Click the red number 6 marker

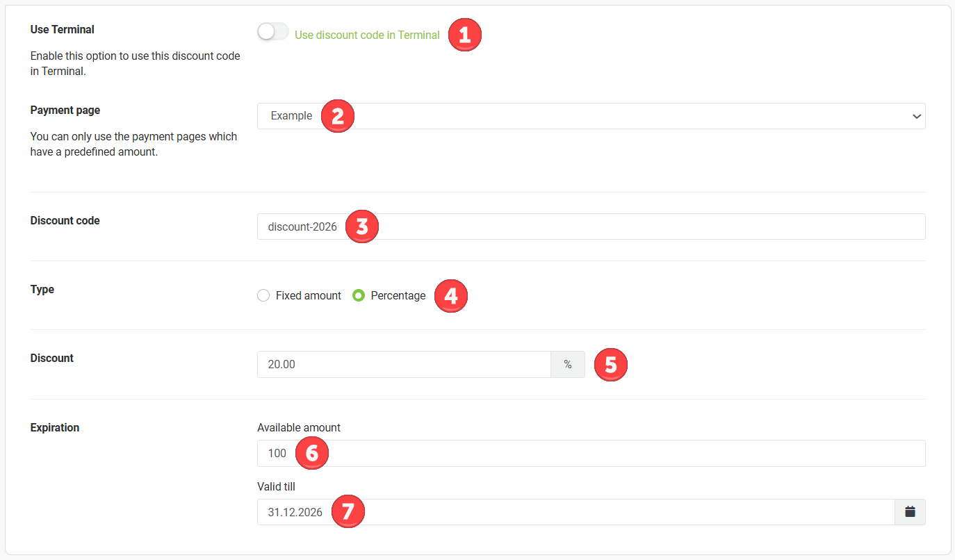(x=312, y=453)
